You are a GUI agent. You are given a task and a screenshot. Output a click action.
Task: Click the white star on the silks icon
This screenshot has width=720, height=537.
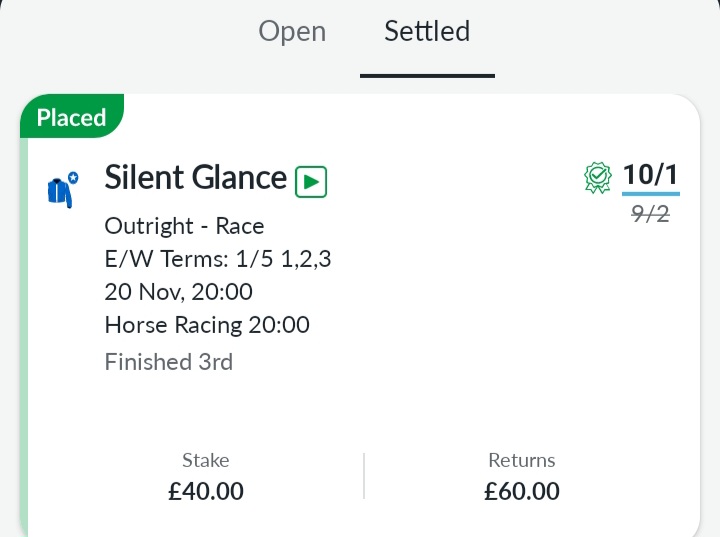(x=73, y=177)
